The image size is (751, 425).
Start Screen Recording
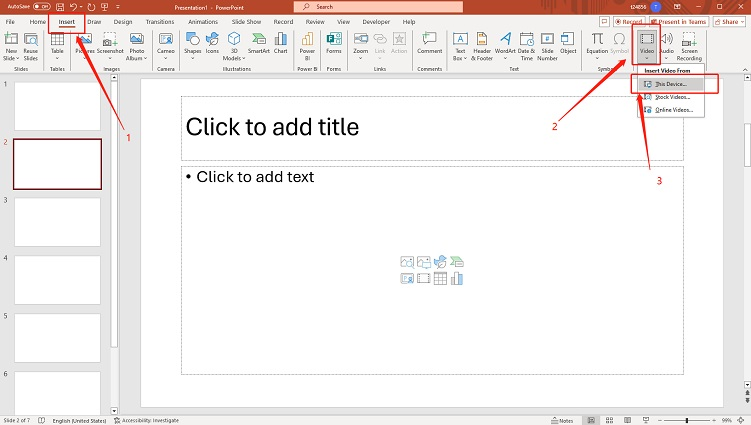[689, 46]
